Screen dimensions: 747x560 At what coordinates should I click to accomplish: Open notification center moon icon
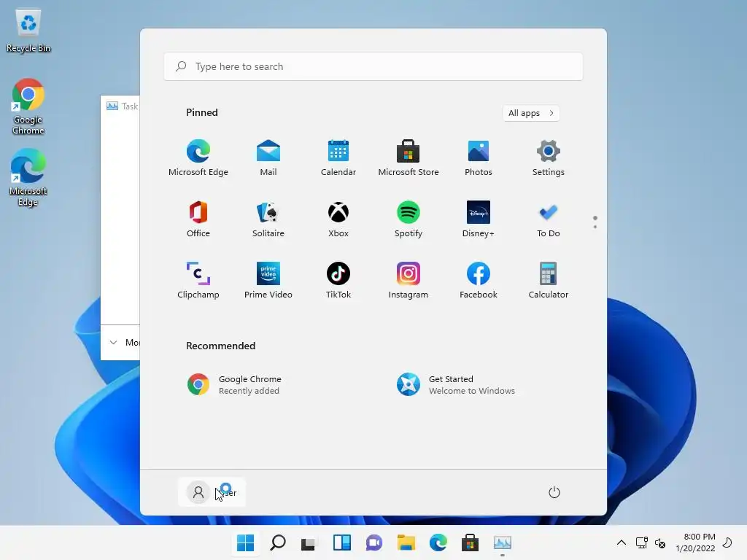tap(727, 542)
